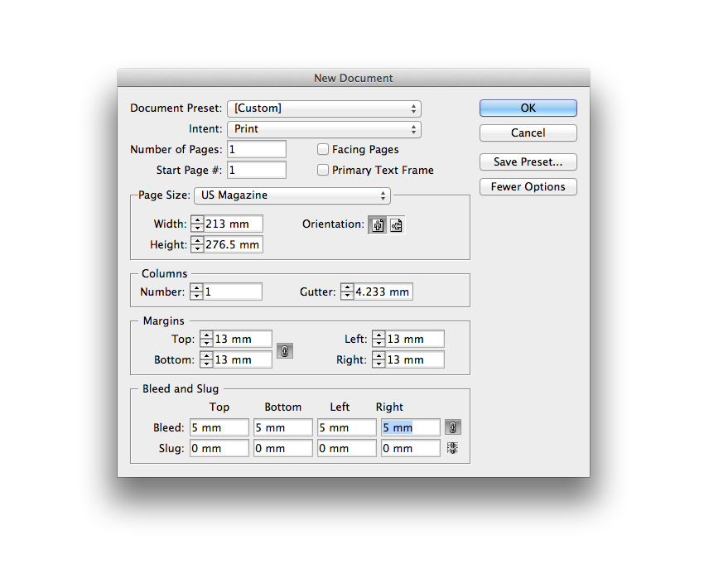Click OK to create the document
This screenshot has height=588, width=704.
(528, 108)
